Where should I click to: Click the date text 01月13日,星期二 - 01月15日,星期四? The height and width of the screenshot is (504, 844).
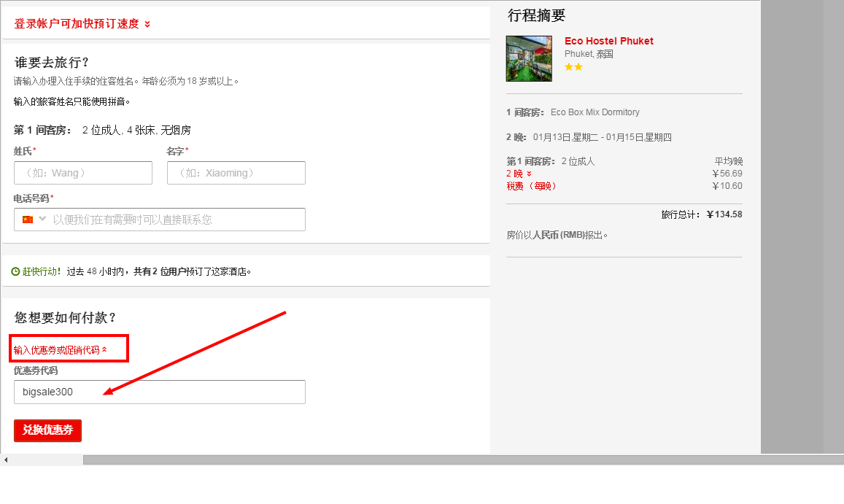click(603, 137)
